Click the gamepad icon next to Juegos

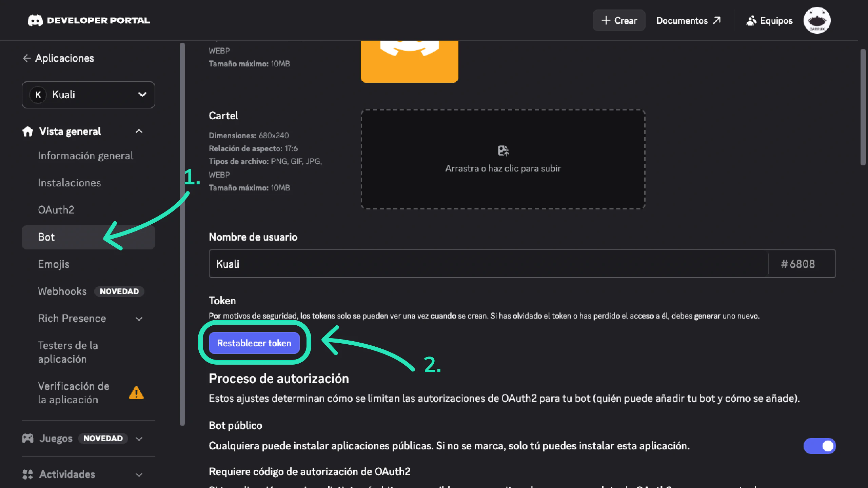pos(28,438)
